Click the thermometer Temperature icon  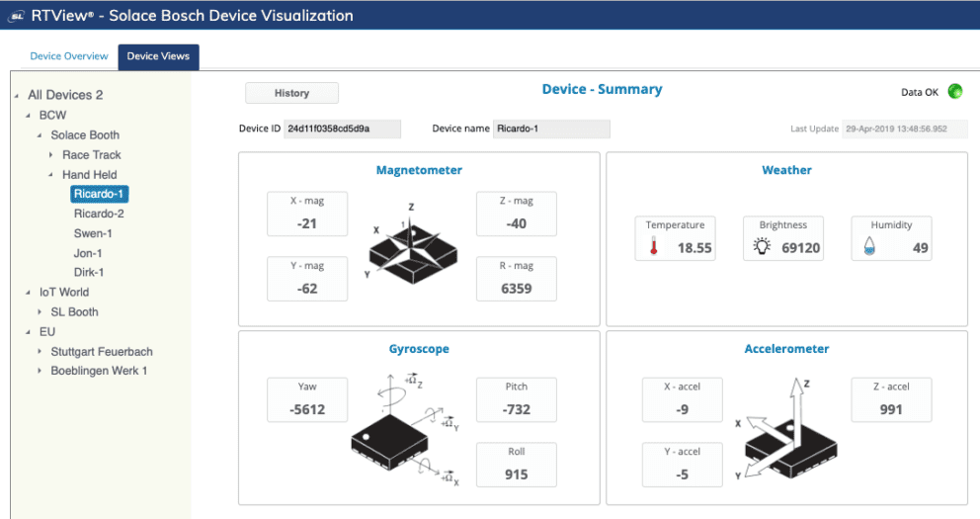[653, 247]
